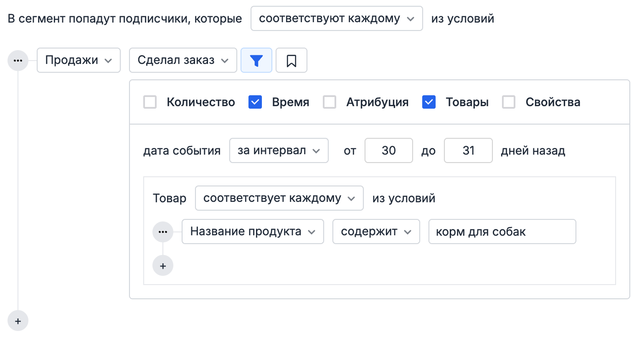Click the field containing 30

pos(388,150)
